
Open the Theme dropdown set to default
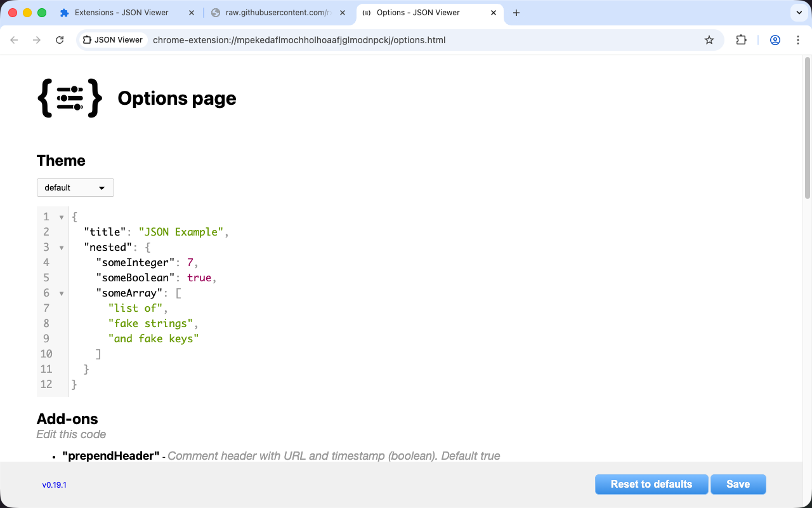pyautogui.click(x=75, y=188)
